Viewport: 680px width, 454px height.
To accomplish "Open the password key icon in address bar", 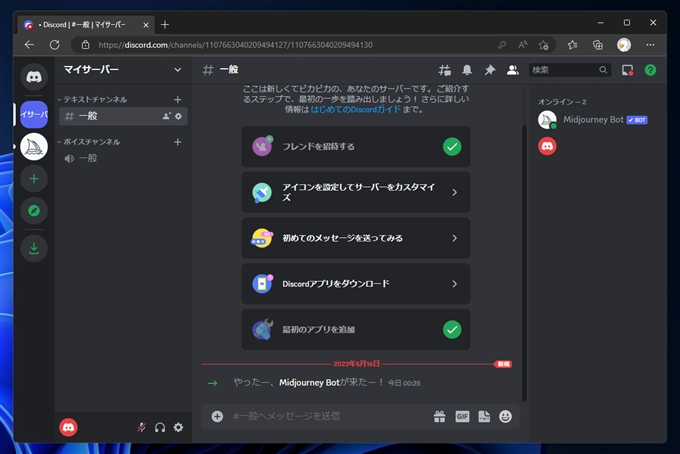I will point(502,45).
